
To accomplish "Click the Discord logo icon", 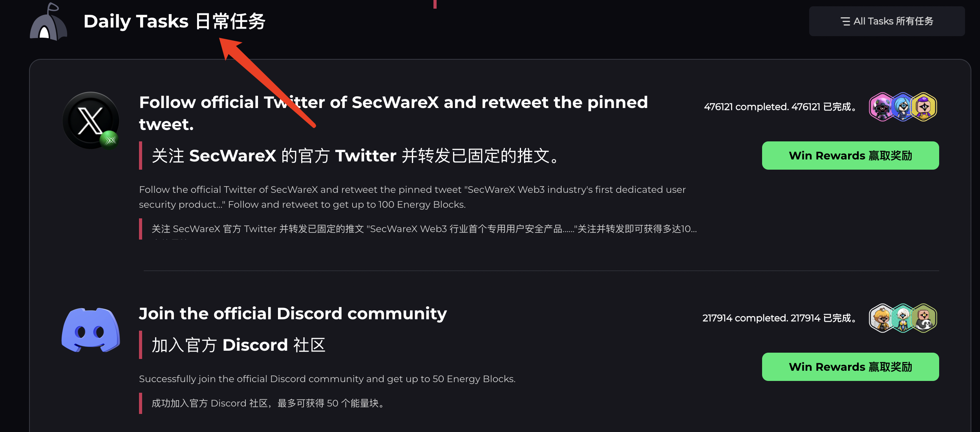I will coord(91,330).
